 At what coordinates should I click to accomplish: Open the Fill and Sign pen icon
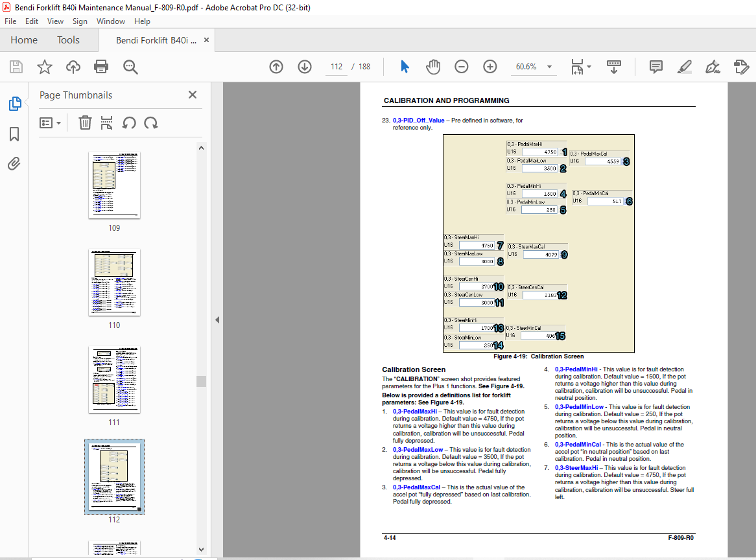713,67
